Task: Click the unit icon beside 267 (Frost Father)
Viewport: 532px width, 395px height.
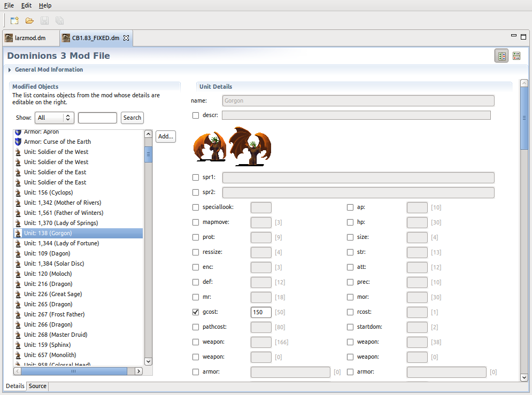Action: pos(18,315)
